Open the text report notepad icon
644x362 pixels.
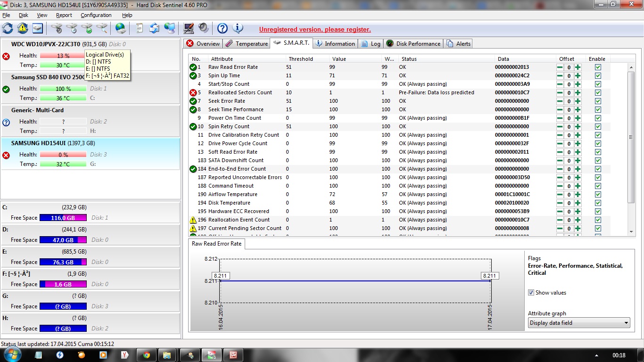point(140,28)
